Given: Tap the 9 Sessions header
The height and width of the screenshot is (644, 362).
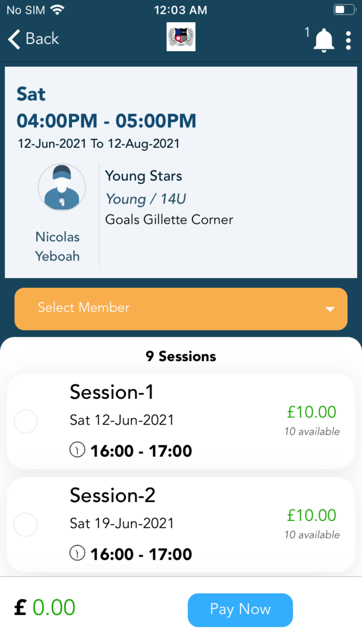Looking at the screenshot, I should [x=181, y=356].
